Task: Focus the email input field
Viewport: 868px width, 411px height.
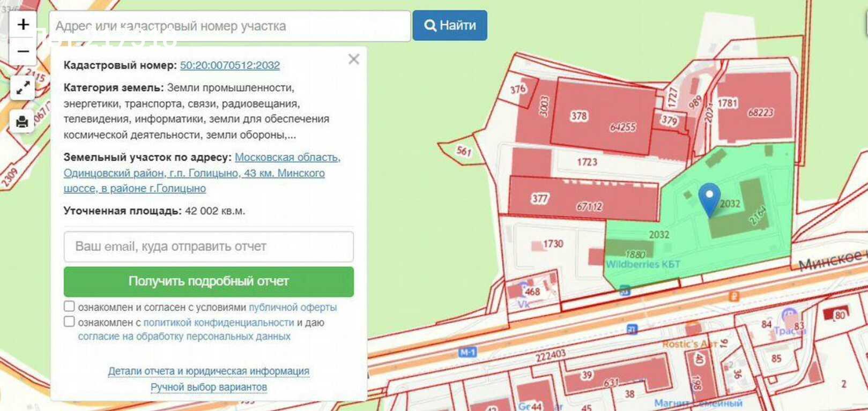Action: coord(209,246)
